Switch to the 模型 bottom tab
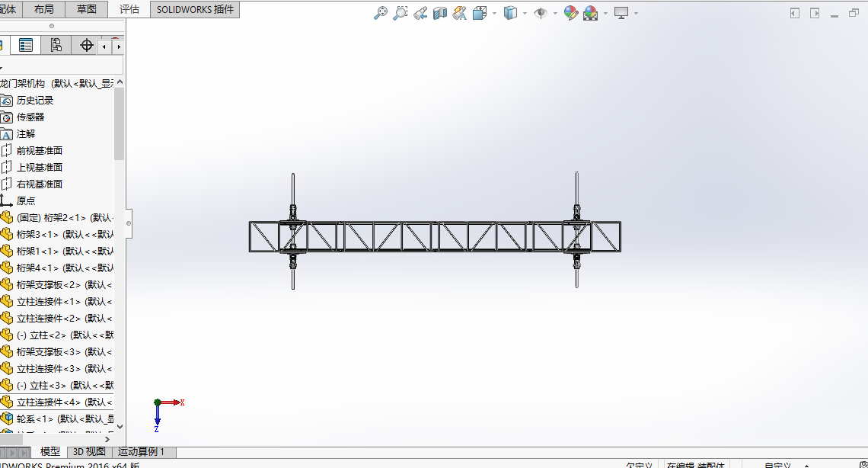This screenshot has height=468, width=868. pos(49,452)
